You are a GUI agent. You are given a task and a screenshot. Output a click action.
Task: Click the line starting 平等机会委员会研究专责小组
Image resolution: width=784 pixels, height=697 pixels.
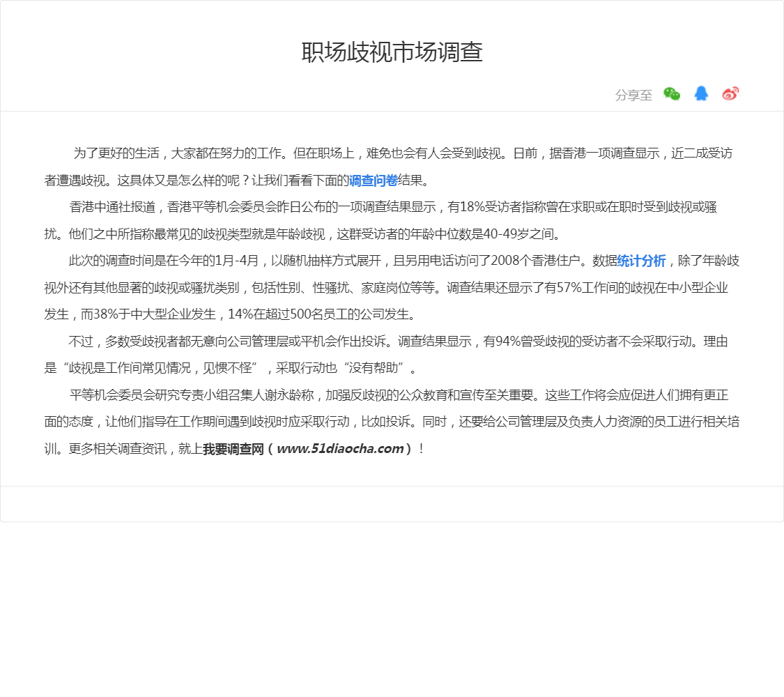pyautogui.click(x=399, y=395)
